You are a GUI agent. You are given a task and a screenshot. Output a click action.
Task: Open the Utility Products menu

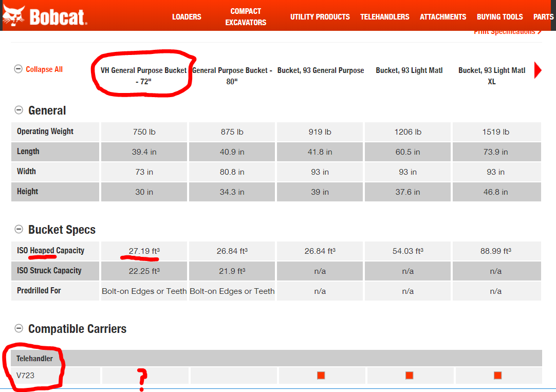[x=320, y=16]
